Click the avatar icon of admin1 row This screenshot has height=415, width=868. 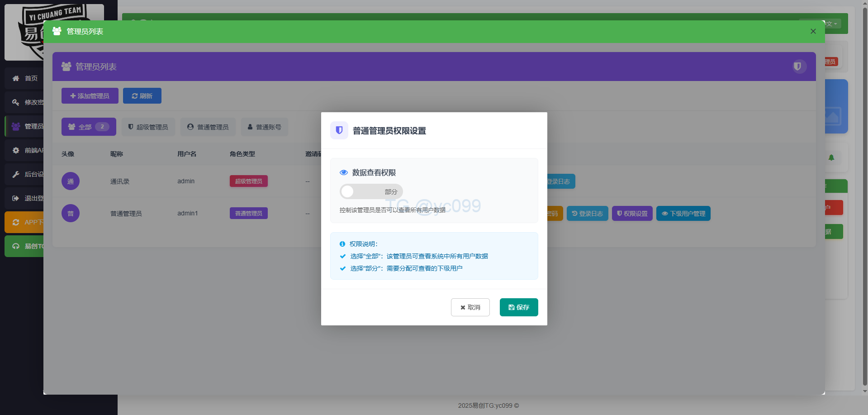pyautogui.click(x=71, y=214)
